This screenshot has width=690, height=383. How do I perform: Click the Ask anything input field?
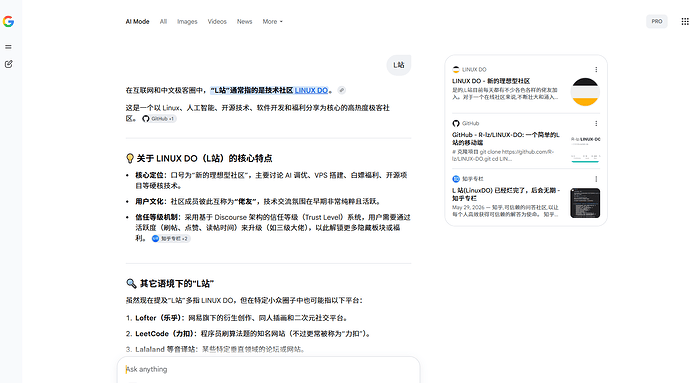268,369
